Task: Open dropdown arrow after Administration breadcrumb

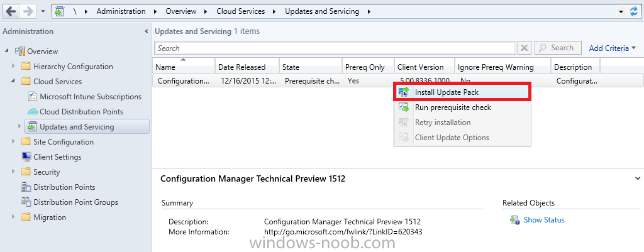Action: tap(155, 11)
